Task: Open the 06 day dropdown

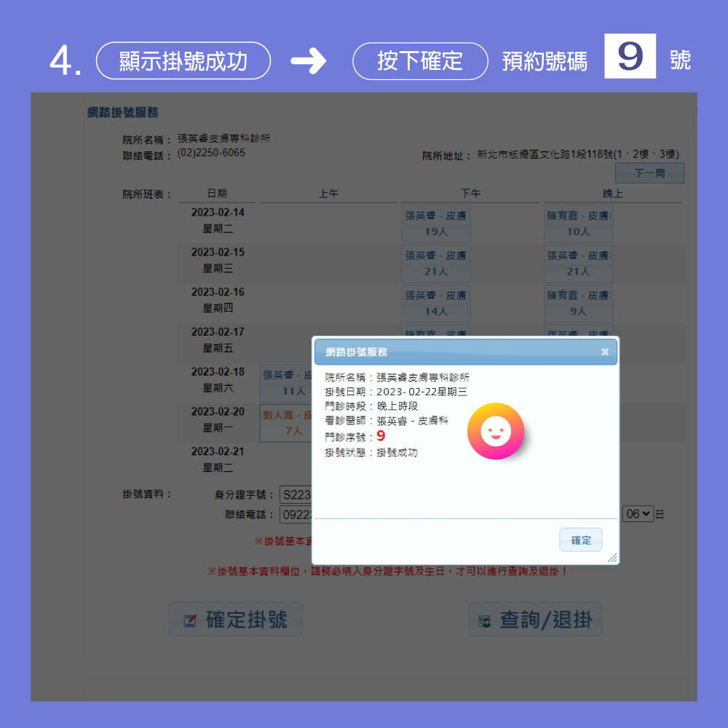Action: (x=638, y=514)
